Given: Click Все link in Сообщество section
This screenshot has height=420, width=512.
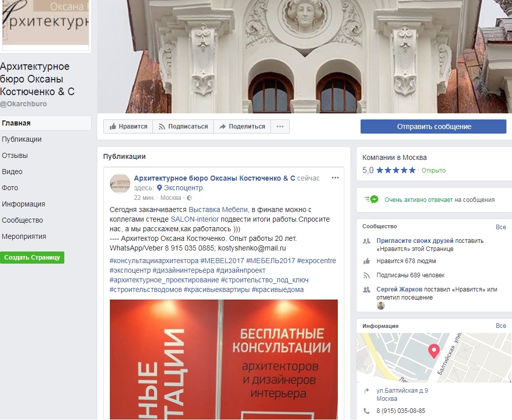Looking at the screenshot, I should 501,227.
